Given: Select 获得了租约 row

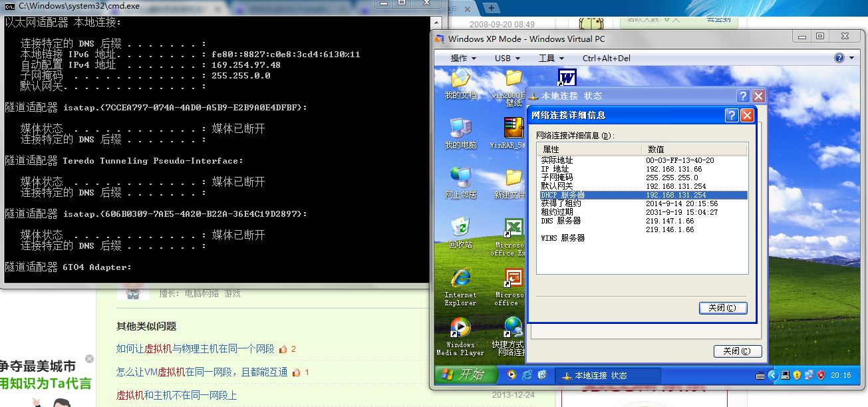Looking at the screenshot, I should pyautogui.click(x=643, y=203).
